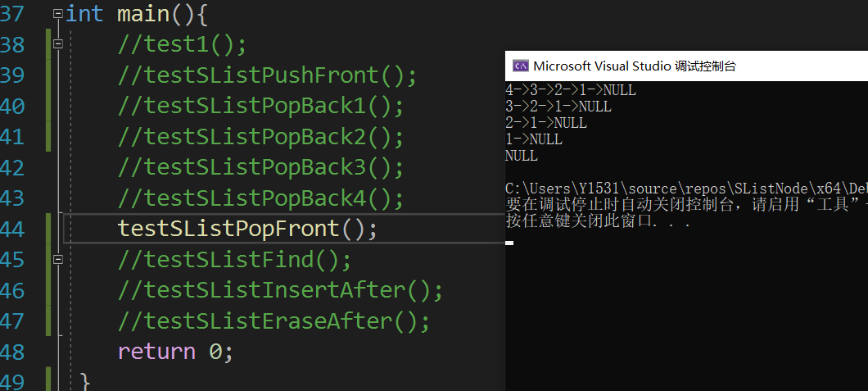Place cursor on testSListPopFront() call
The height and width of the screenshot is (391, 868).
(247, 229)
